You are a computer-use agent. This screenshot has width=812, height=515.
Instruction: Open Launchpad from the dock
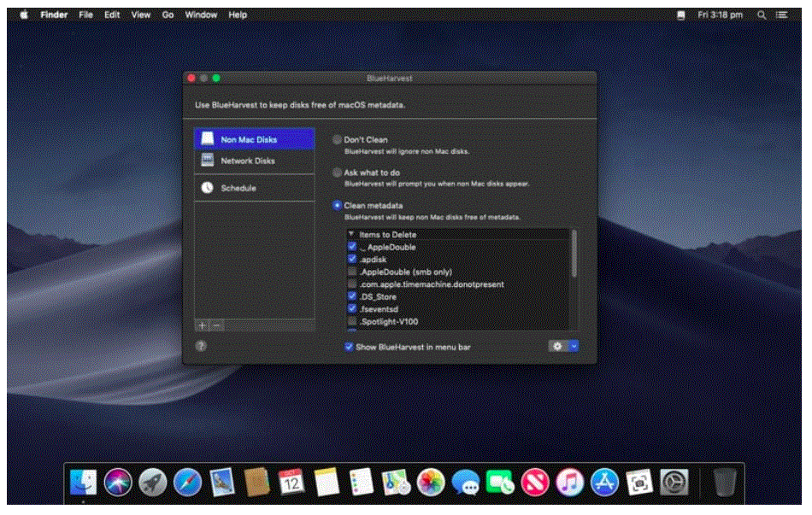click(x=153, y=483)
